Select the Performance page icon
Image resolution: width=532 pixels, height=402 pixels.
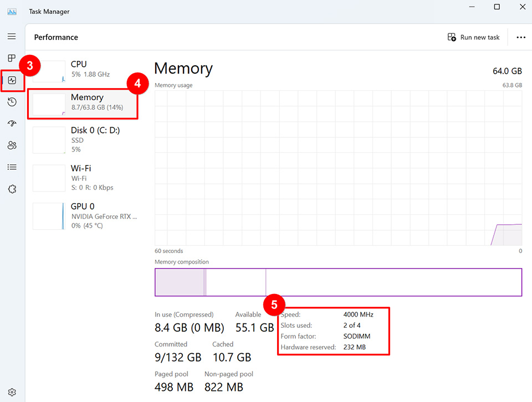[12, 80]
